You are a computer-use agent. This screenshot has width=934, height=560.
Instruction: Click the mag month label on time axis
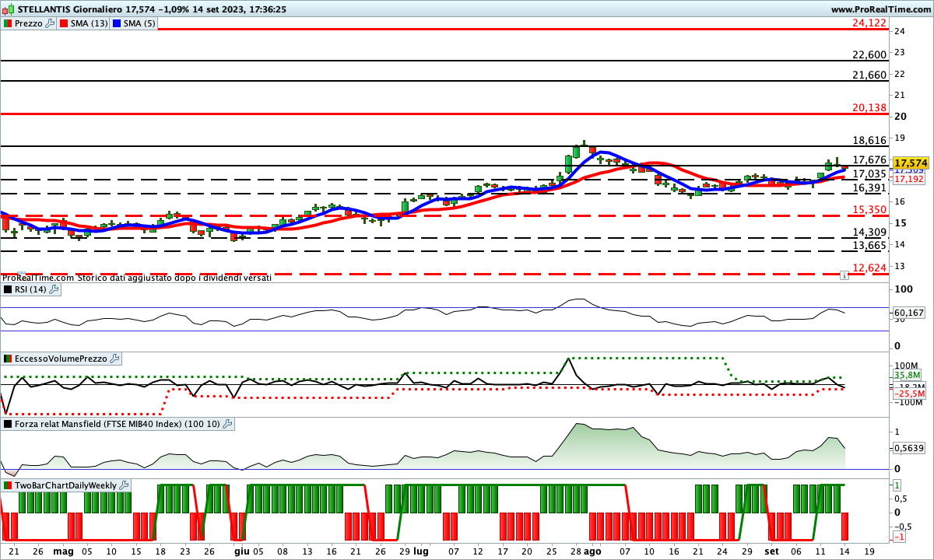pos(62,551)
